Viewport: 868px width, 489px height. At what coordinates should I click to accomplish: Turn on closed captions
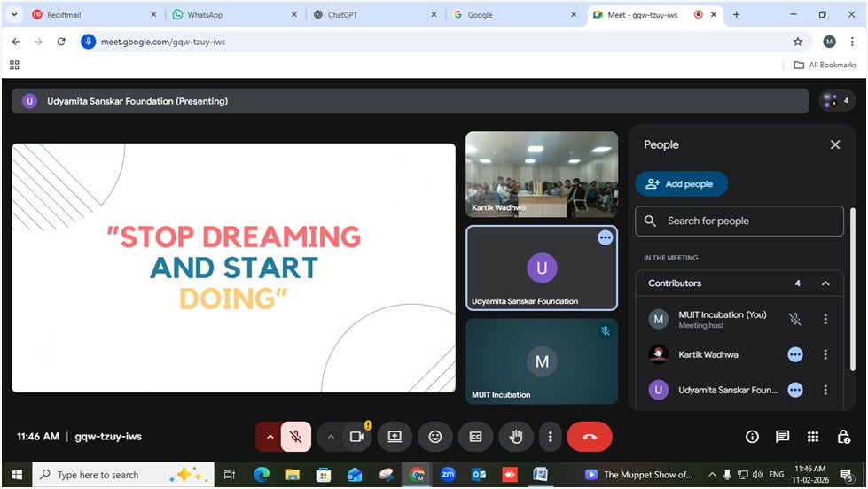pos(475,437)
